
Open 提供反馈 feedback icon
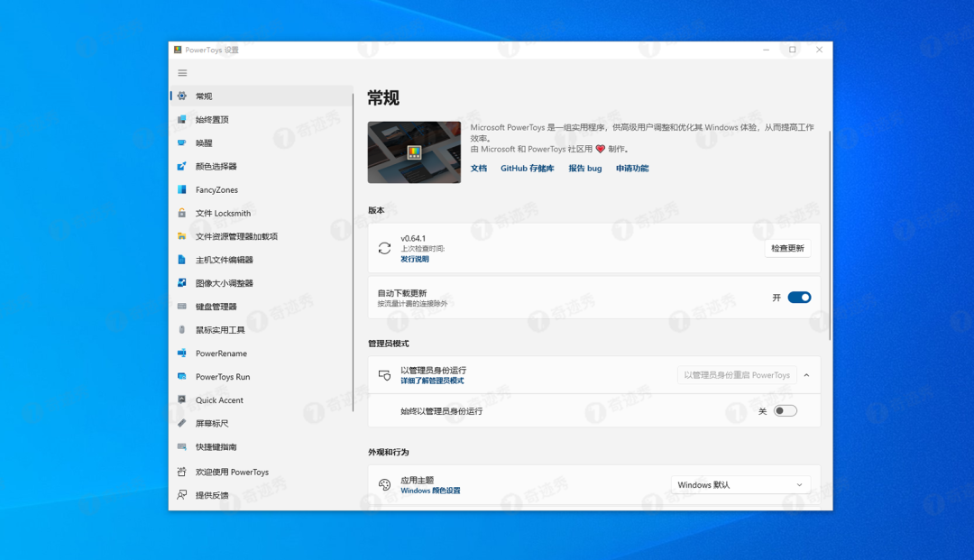pos(181,495)
